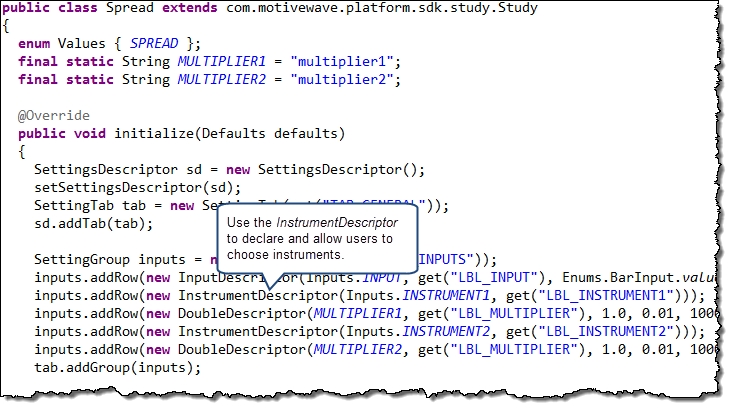Click 'new SettingsDescriptor()' constructor call
Viewport: 732px width, 408px height.
tap(321, 169)
